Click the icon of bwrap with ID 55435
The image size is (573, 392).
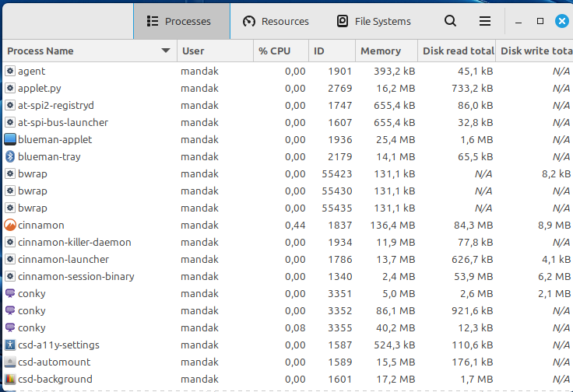click(10, 208)
